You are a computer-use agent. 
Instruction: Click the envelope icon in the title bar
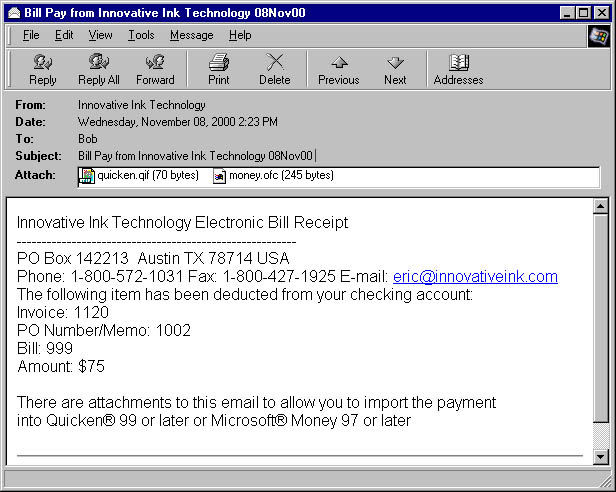coord(14,13)
